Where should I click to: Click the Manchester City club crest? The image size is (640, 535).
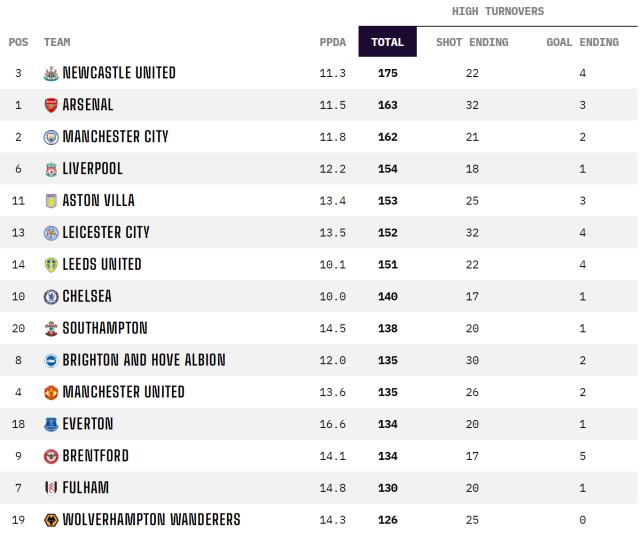click(x=51, y=137)
